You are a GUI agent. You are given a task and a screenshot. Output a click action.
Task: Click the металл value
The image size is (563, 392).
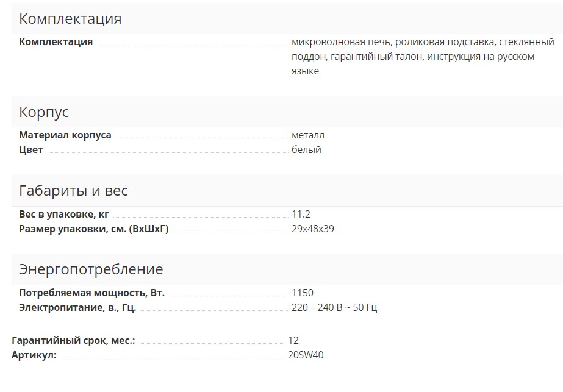coord(308,135)
